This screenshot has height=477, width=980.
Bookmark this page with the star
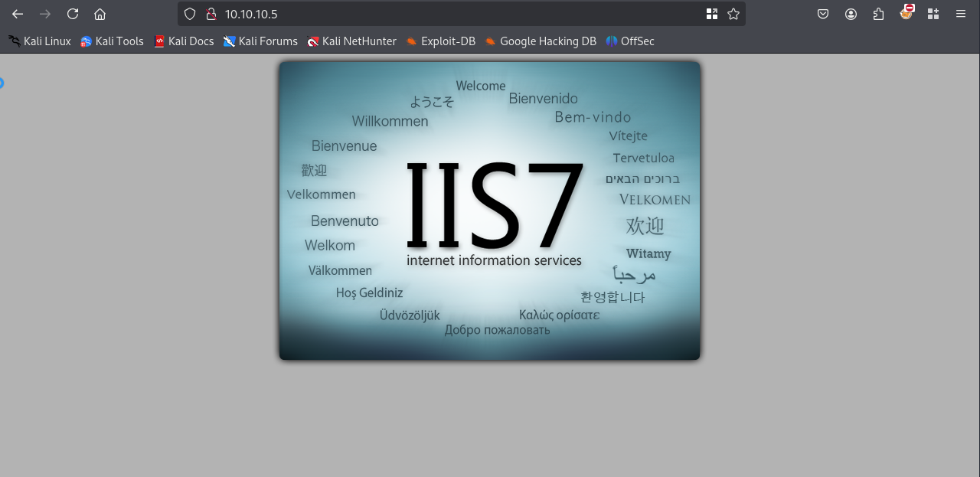(733, 14)
